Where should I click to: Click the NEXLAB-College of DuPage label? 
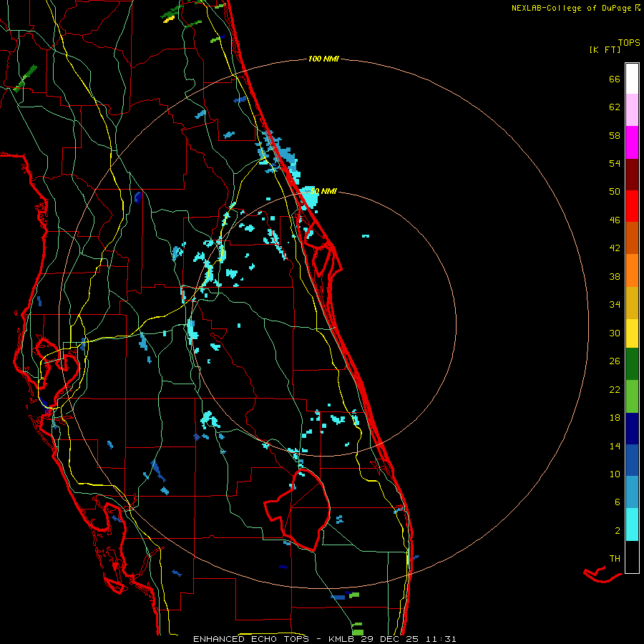[571, 8]
